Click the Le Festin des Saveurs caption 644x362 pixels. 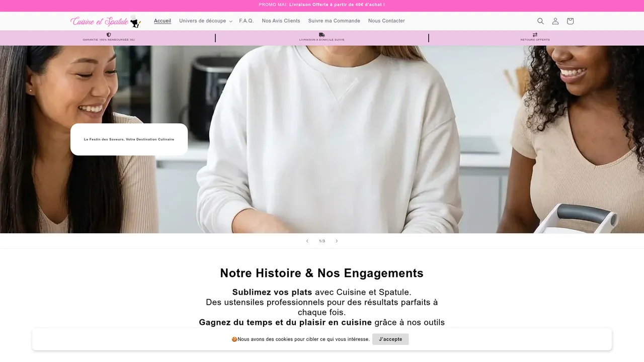click(129, 139)
